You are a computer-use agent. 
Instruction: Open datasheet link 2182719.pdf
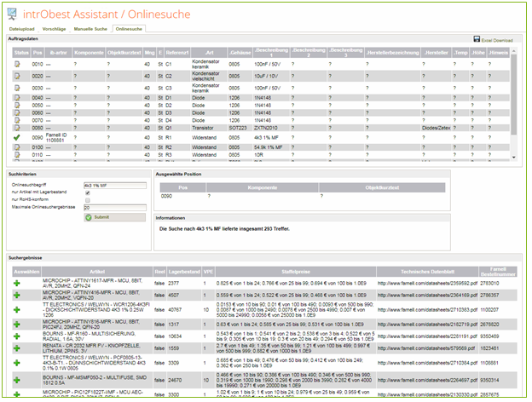click(427, 324)
